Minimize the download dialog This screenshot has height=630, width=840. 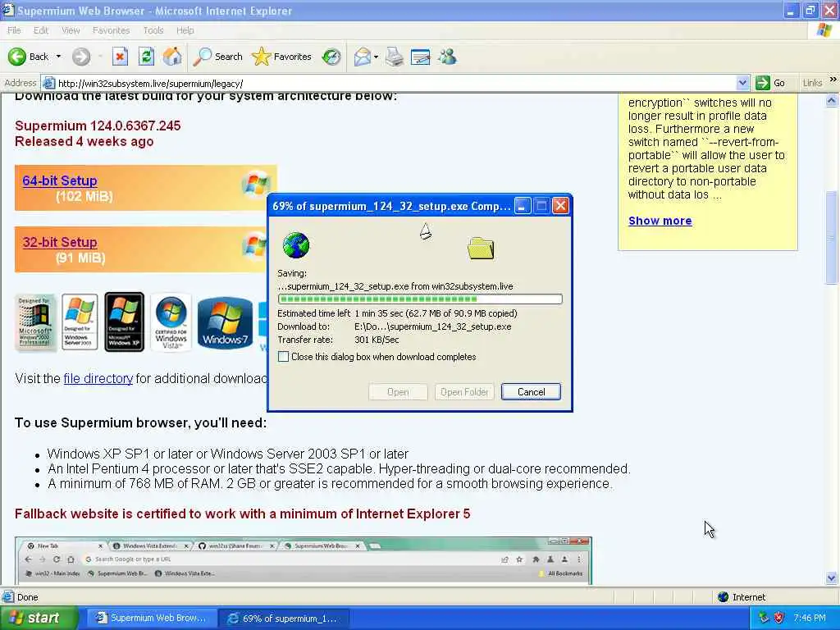click(523, 206)
